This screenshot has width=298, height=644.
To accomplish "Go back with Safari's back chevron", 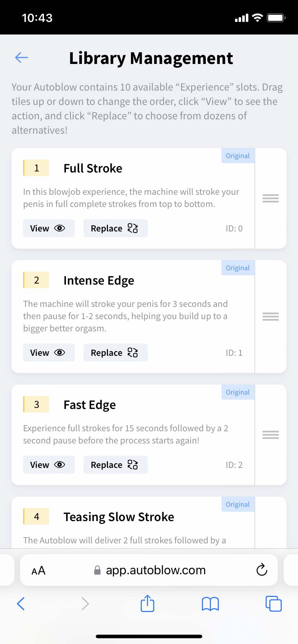I will point(21,604).
